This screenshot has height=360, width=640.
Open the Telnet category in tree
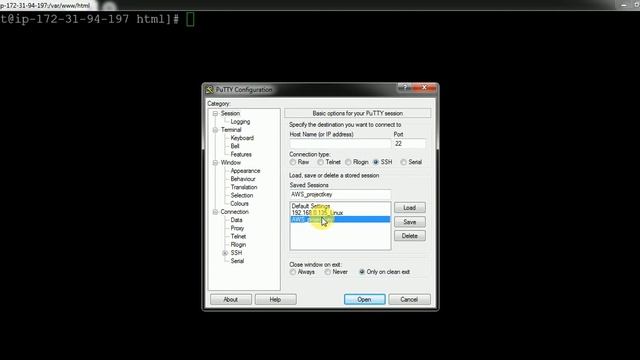click(238, 236)
